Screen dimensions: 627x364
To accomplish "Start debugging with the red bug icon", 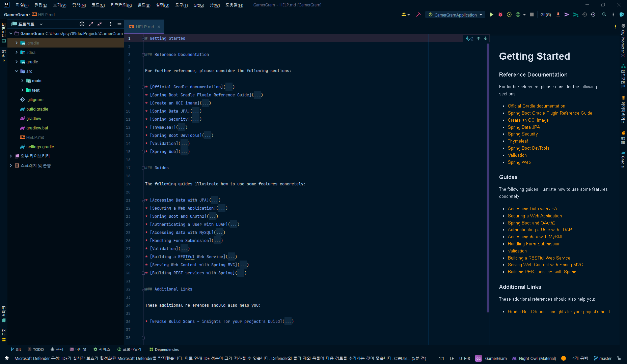I will coord(500,14).
